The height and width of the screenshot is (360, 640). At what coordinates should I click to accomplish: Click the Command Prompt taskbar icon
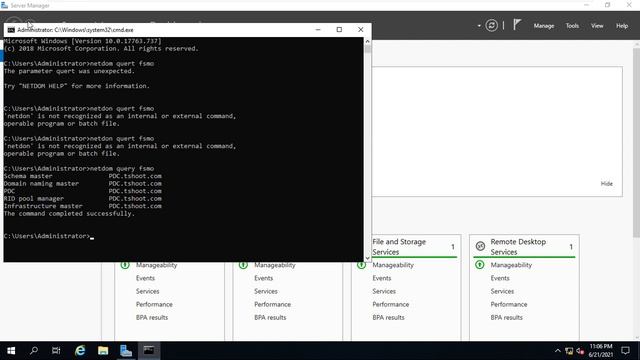[x=149, y=351]
